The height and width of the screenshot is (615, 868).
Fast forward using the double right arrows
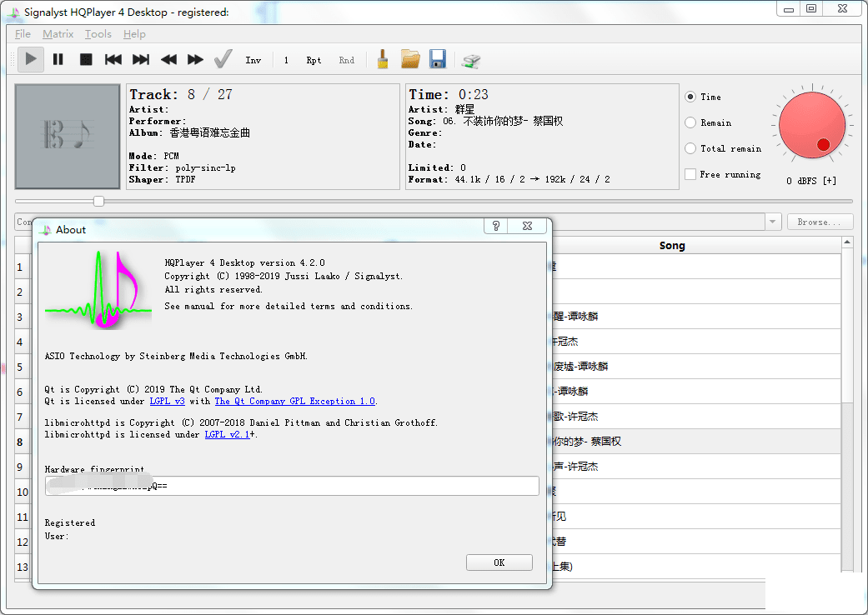pyautogui.click(x=195, y=59)
